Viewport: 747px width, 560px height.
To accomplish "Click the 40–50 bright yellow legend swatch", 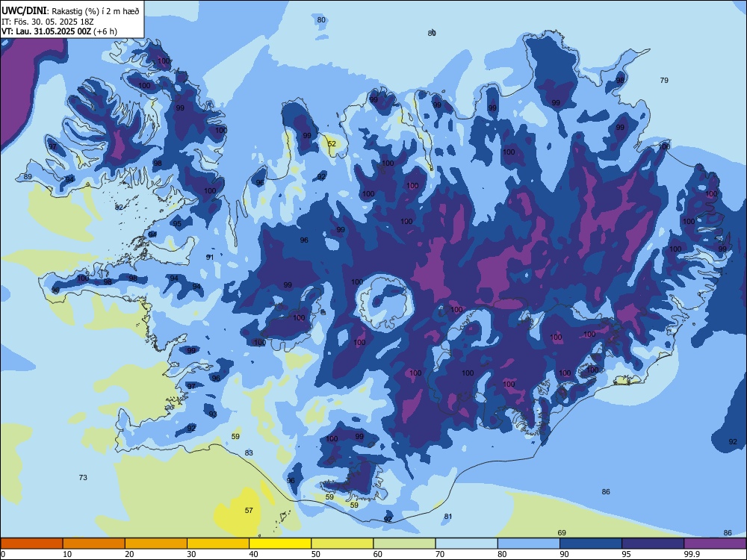I will pos(280,544).
